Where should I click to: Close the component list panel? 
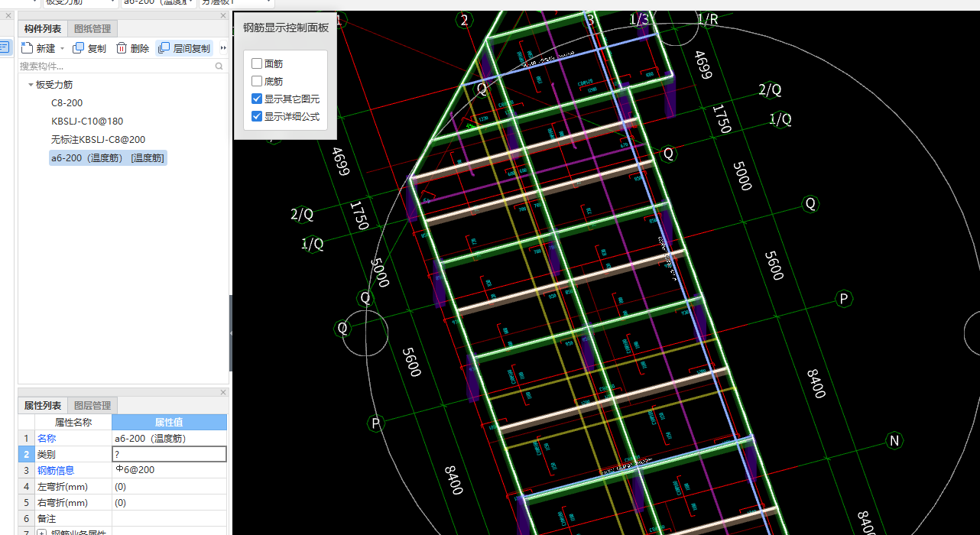(223, 16)
